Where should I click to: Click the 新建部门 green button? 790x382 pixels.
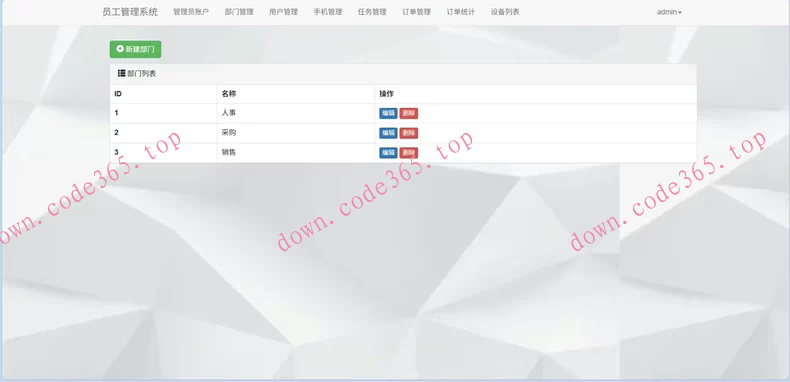(x=136, y=49)
